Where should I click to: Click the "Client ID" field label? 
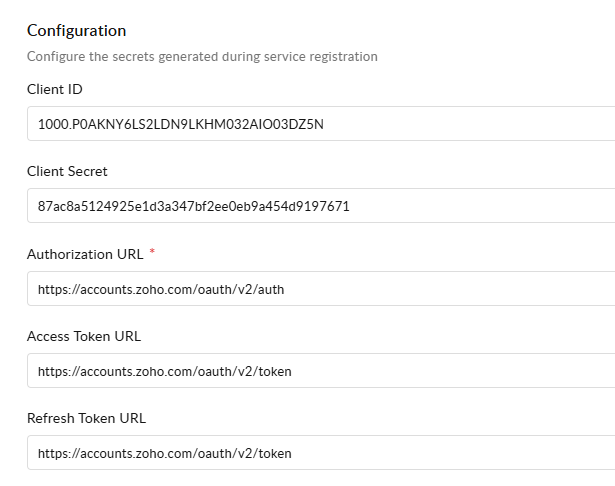(x=55, y=89)
